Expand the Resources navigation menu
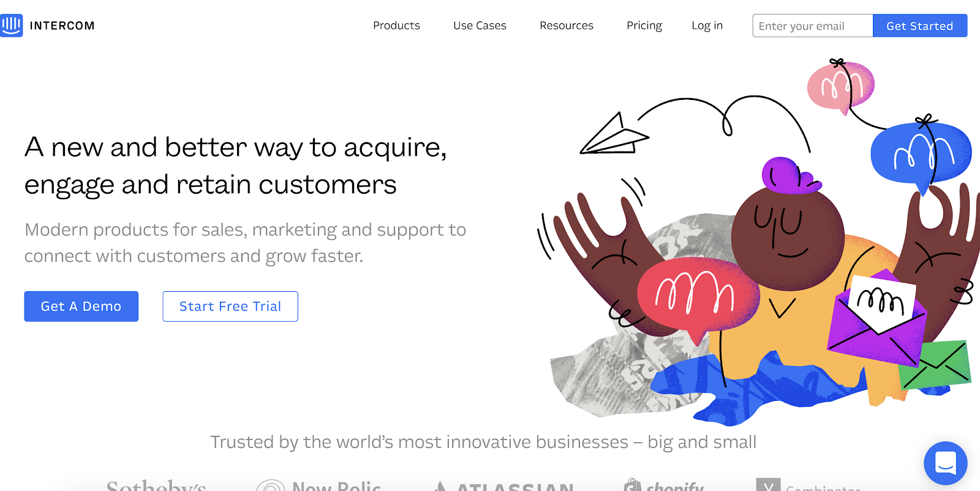This screenshot has width=980, height=491. [566, 26]
